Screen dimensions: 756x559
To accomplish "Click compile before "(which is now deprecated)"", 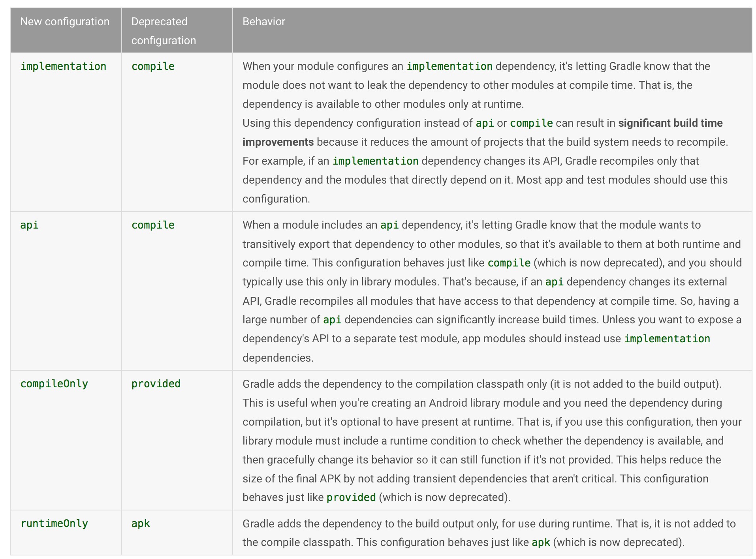I will point(509,263).
